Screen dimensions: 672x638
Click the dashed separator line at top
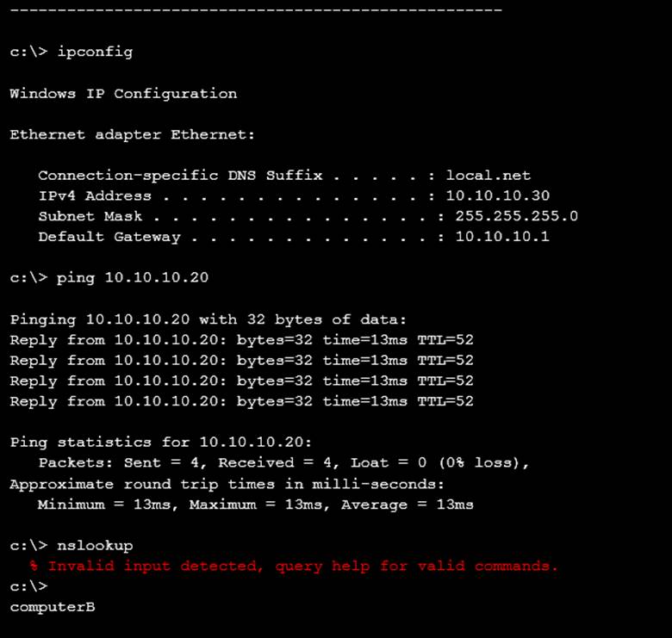coord(256,9)
